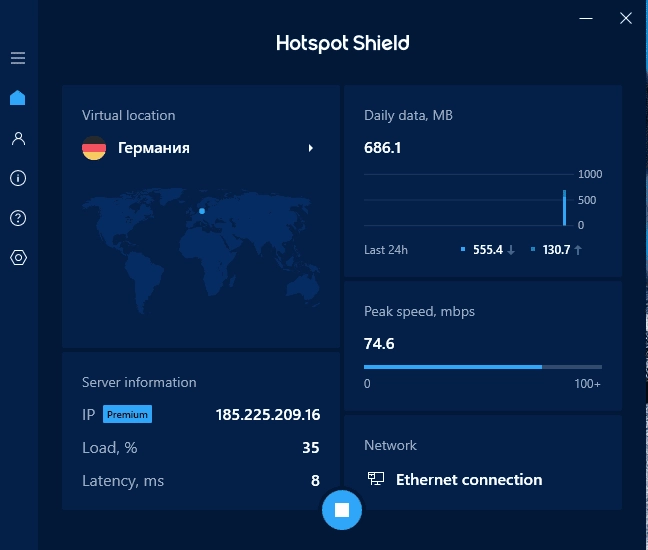Screen dimensions: 648x550
Task: Click Latency value 8
Action: [x=315, y=481]
